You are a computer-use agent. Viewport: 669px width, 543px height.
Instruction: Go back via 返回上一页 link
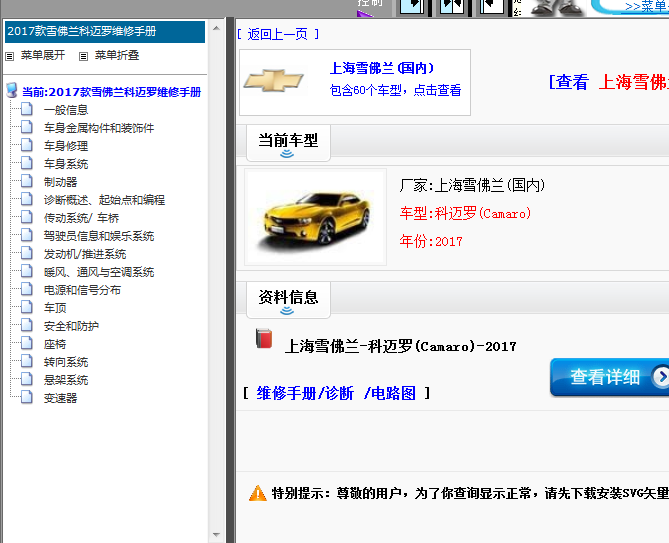pos(278,34)
